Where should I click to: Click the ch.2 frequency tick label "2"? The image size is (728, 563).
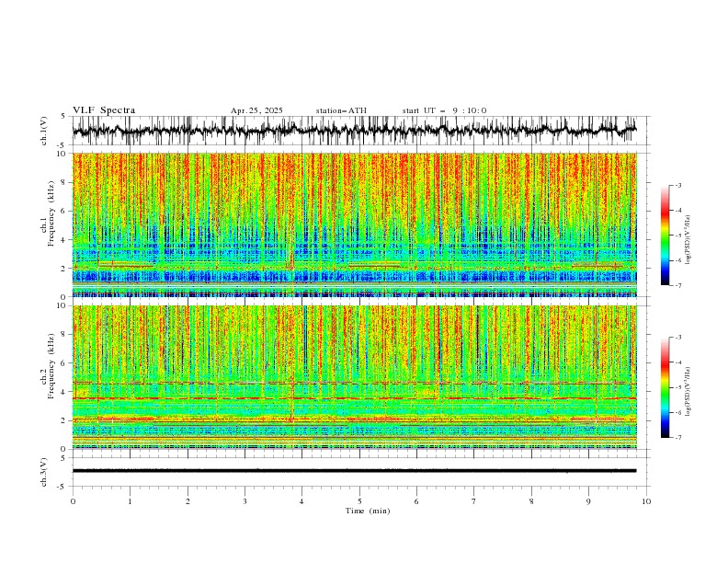(x=64, y=419)
